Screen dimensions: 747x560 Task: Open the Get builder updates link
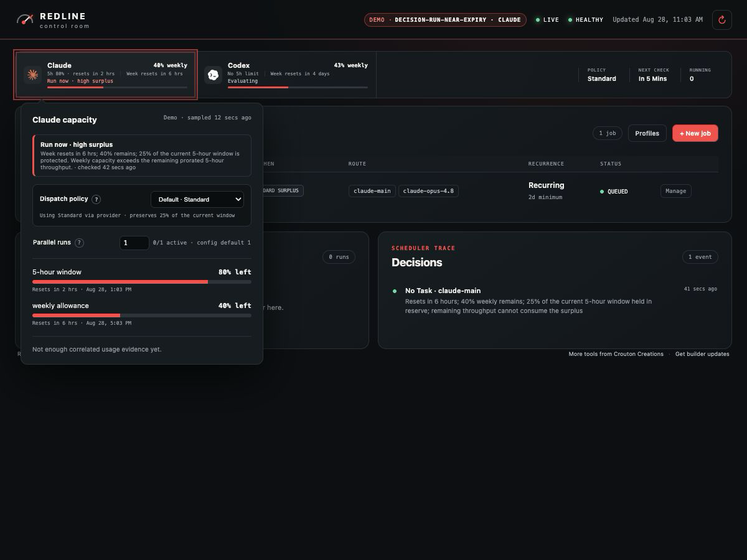pyautogui.click(x=702, y=354)
